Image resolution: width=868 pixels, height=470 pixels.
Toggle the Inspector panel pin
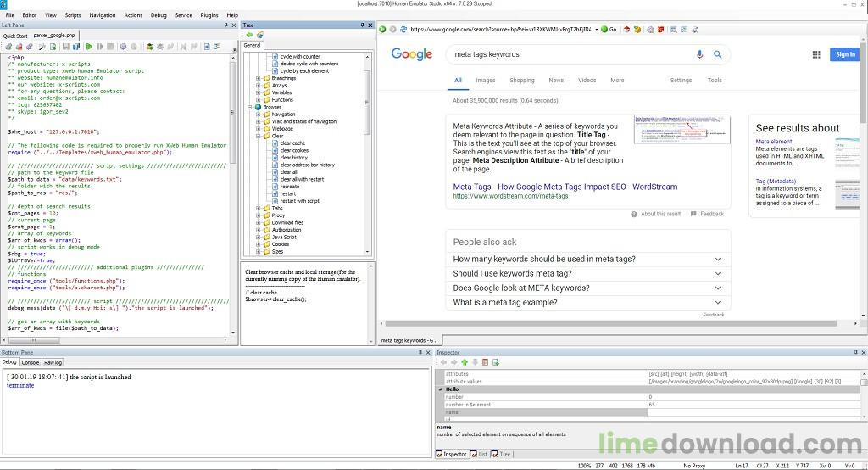(x=853, y=352)
